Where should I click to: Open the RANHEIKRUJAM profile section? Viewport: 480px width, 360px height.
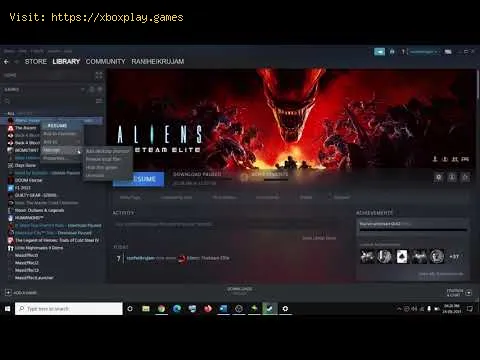pos(158,62)
